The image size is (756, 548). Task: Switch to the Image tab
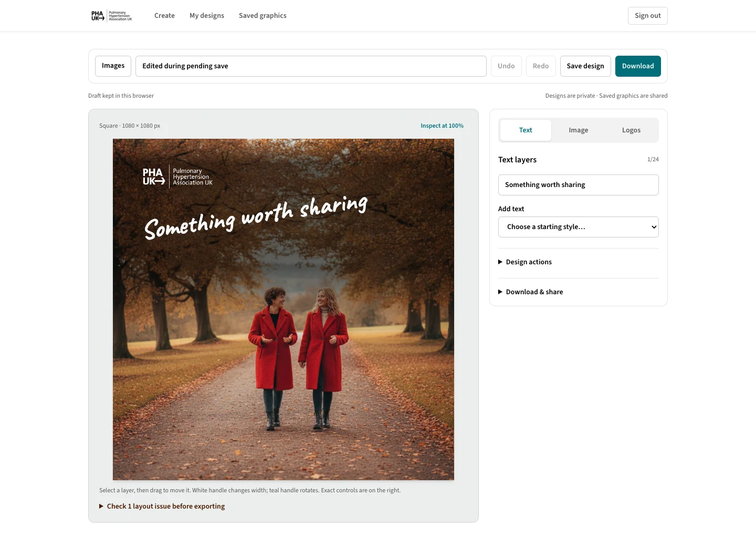(x=579, y=130)
